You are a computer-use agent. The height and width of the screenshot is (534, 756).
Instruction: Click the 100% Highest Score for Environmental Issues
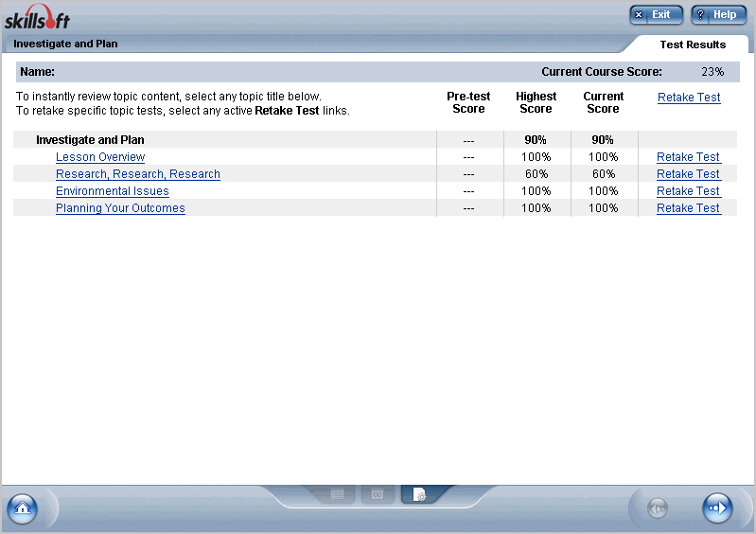coord(536,191)
